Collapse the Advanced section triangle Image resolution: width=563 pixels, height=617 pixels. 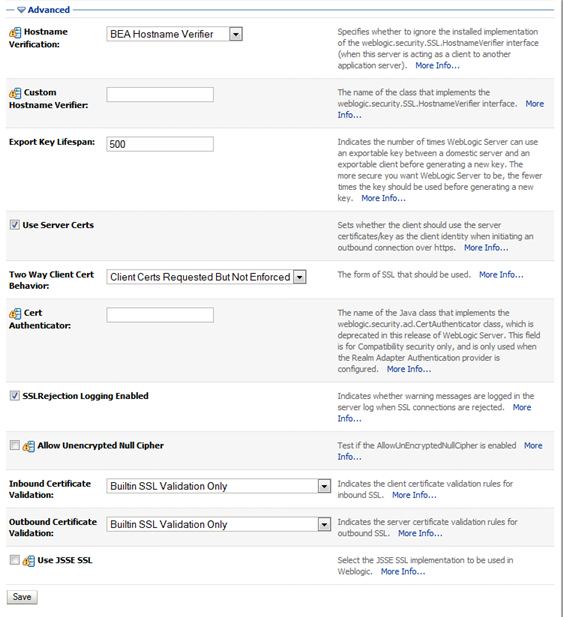21,10
